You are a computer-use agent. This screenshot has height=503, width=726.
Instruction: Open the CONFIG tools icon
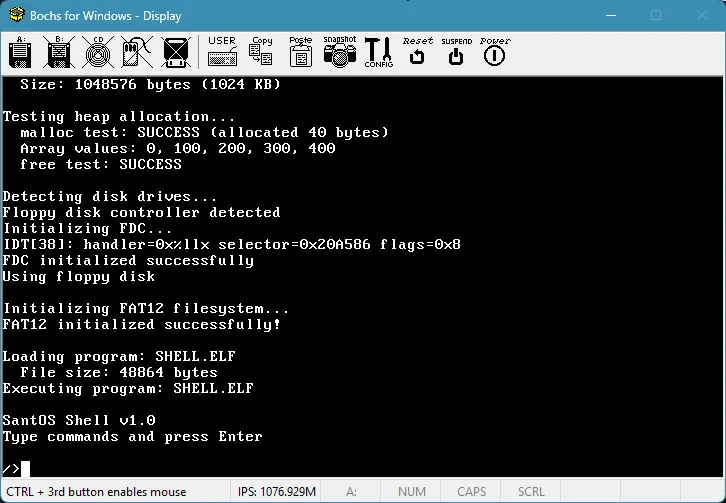(379, 52)
